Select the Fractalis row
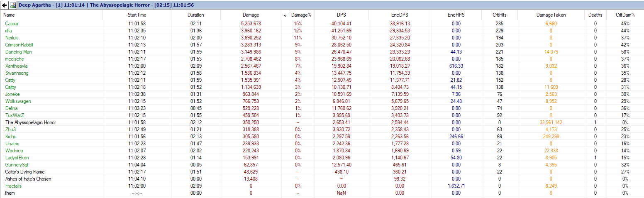This screenshot has width=644, height=198. (322, 186)
